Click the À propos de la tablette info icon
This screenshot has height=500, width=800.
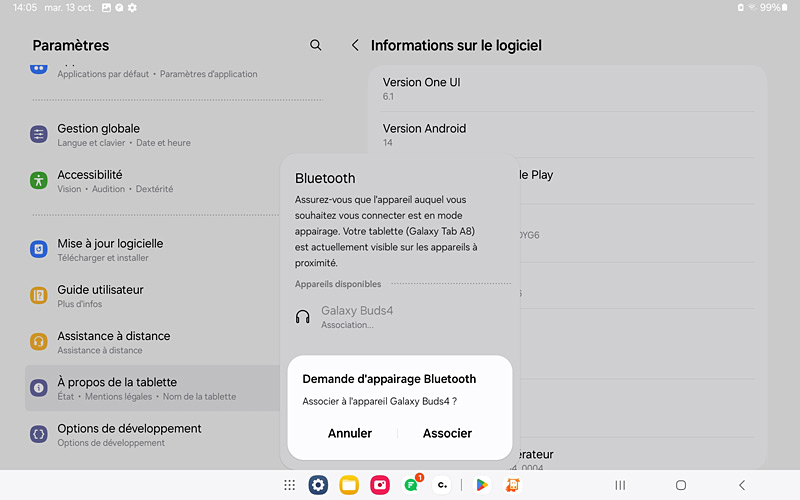click(39, 388)
